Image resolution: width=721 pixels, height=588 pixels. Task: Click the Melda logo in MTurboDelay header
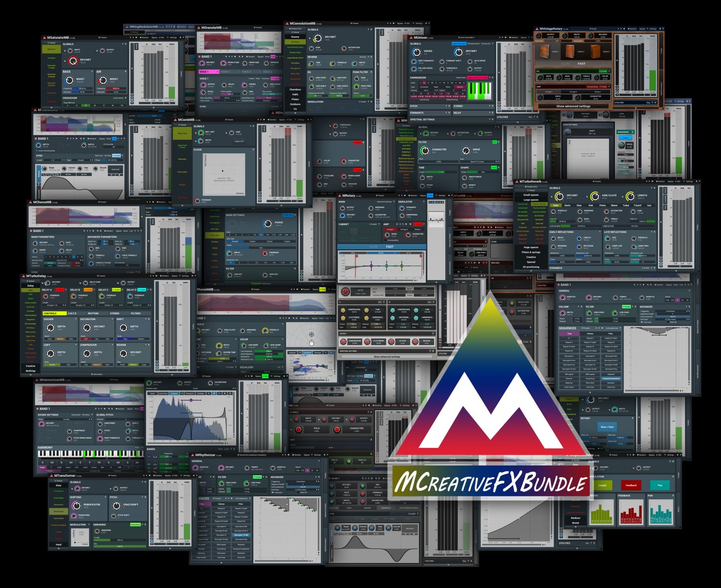pos(23,276)
